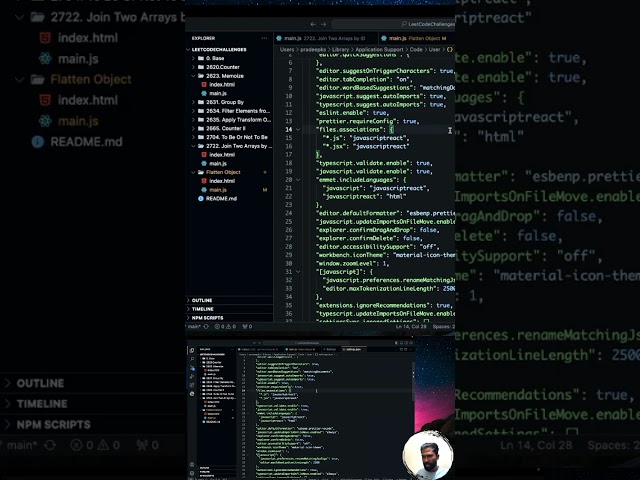Click the "eslint.enable" key on line 12
Image resolution: width=640 pixels, height=480 pixels.
[x=343, y=113]
